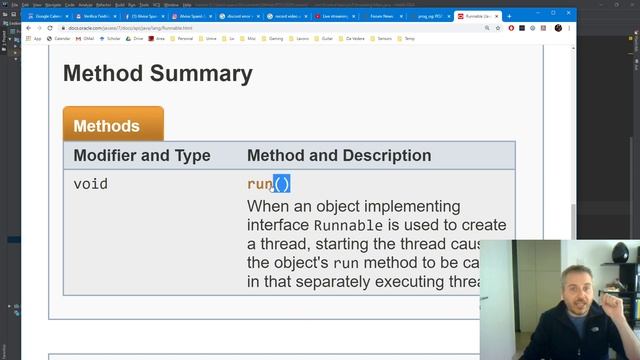Click the 'void' modifier cell
The image size is (640, 360).
click(x=91, y=184)
